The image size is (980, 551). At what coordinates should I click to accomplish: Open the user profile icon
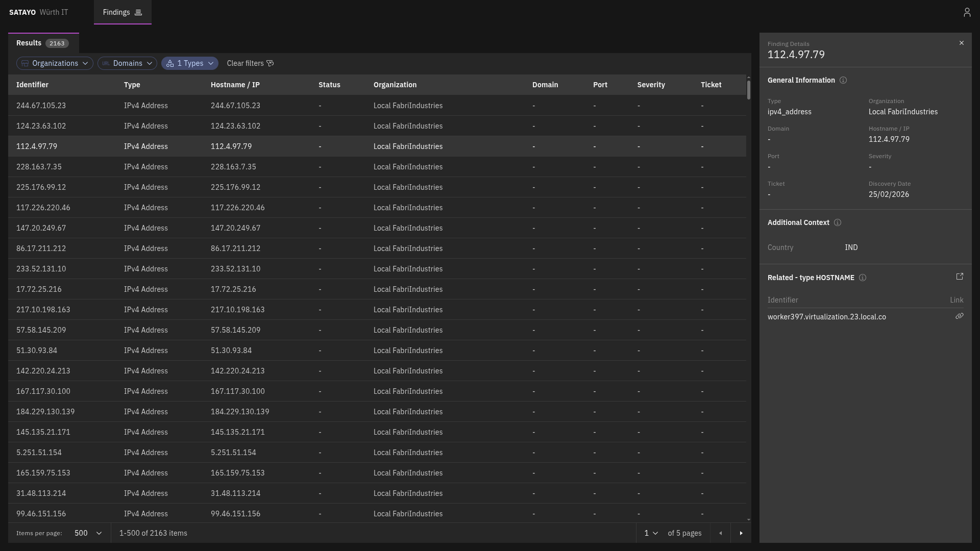(x=968, y=12)
